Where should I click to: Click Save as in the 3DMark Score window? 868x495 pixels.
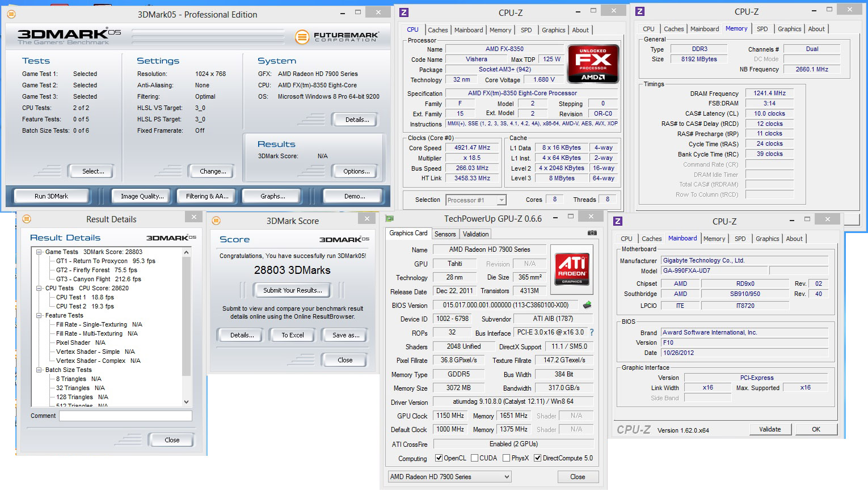[x=345, y=335]
